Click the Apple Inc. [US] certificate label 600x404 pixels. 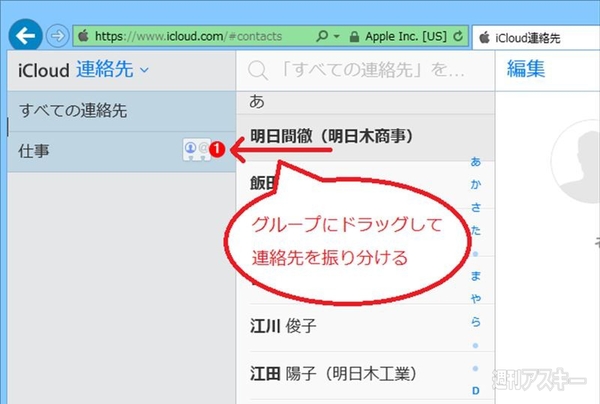pyautogui.click(x=406, y=36)
